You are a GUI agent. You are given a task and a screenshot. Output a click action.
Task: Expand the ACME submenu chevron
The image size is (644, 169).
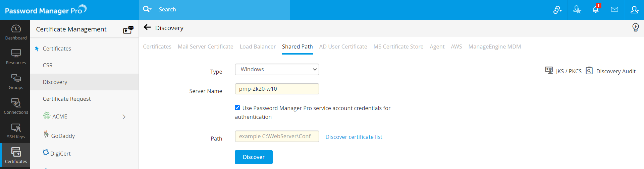(x=124, y=117)
